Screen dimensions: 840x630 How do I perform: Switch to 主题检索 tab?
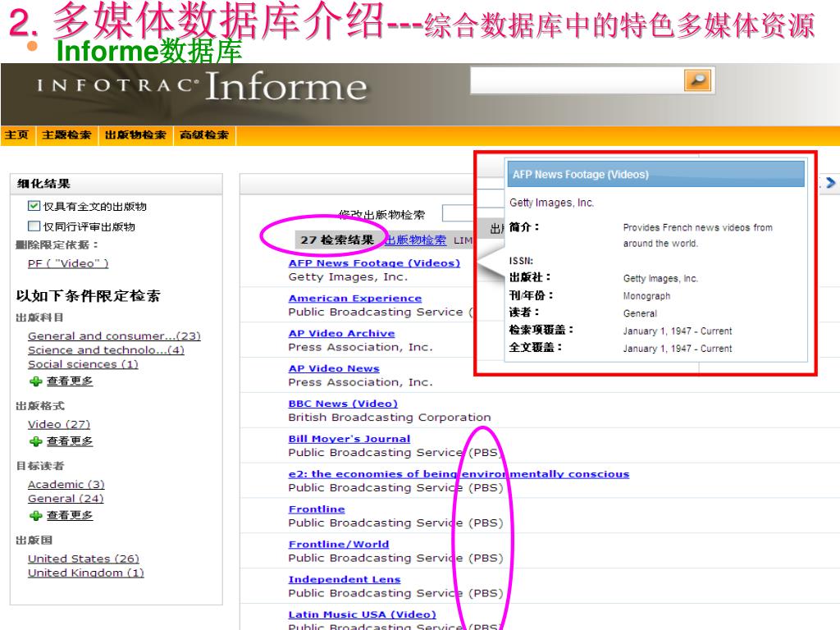[66, 135]
